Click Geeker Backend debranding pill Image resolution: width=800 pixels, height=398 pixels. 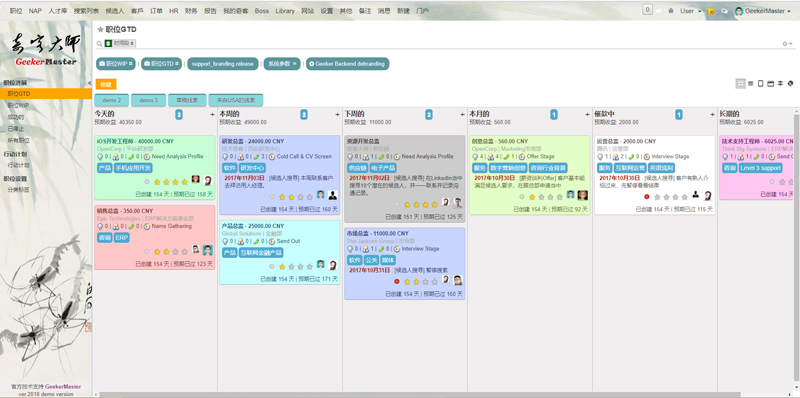pos(347,64)
